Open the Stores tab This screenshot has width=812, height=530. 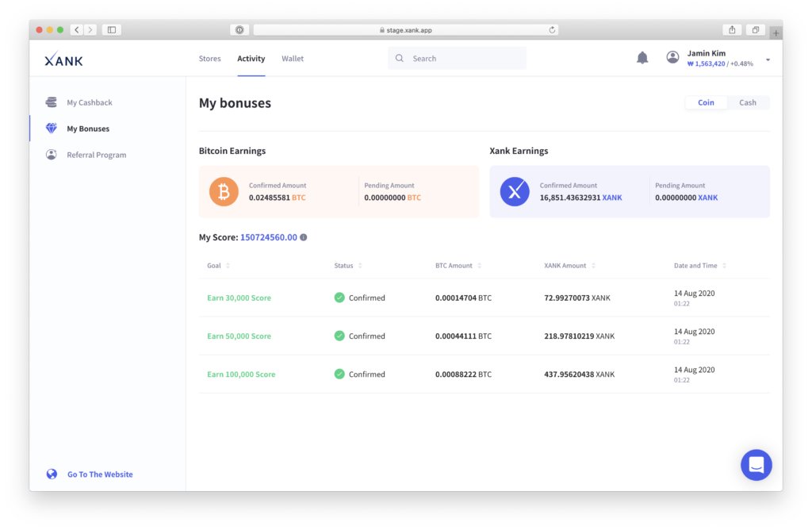209,59
